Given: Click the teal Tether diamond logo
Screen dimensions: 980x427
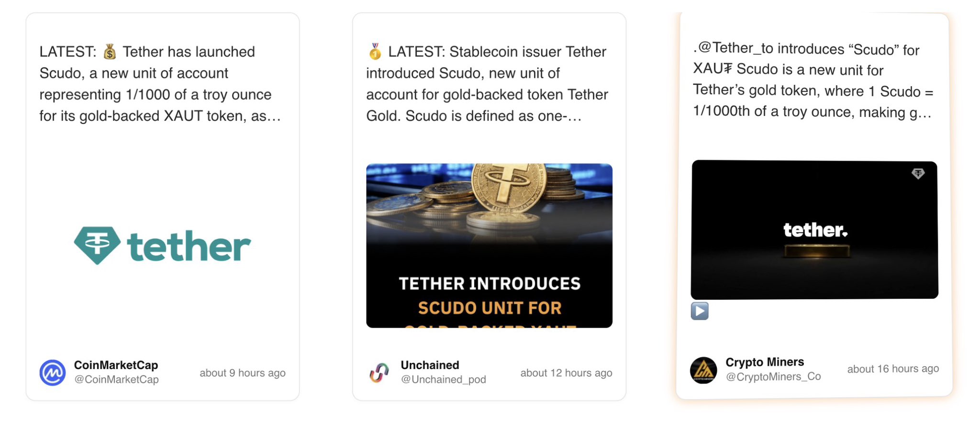Looking at the screenshot, I should (x=98, y=245).
